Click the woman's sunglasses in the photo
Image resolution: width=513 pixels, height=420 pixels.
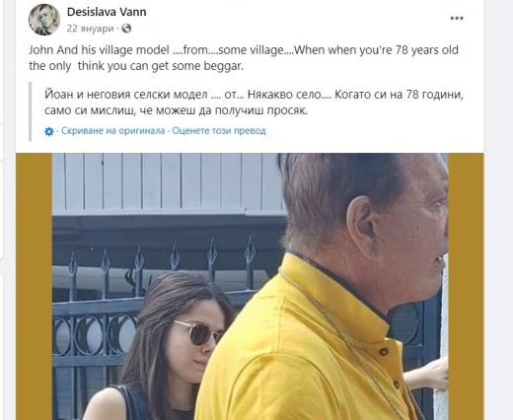(x=197, y=333)
